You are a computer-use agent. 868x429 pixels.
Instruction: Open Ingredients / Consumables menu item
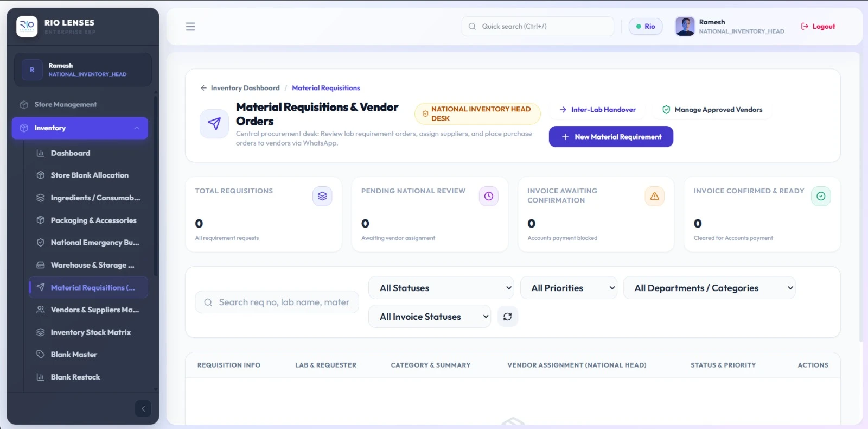point(88,198)
